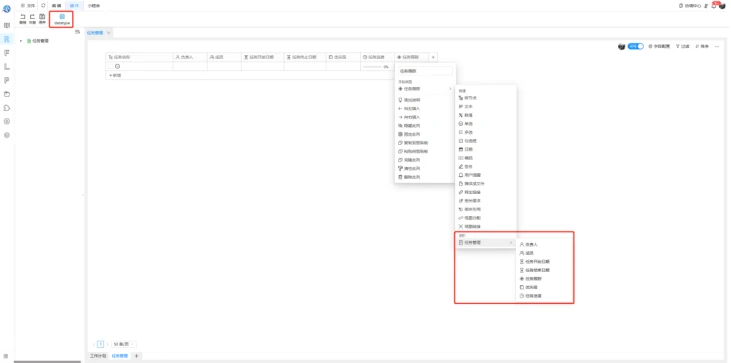Open the datatype plugin
731x363 pixels.
pos(62,19)
